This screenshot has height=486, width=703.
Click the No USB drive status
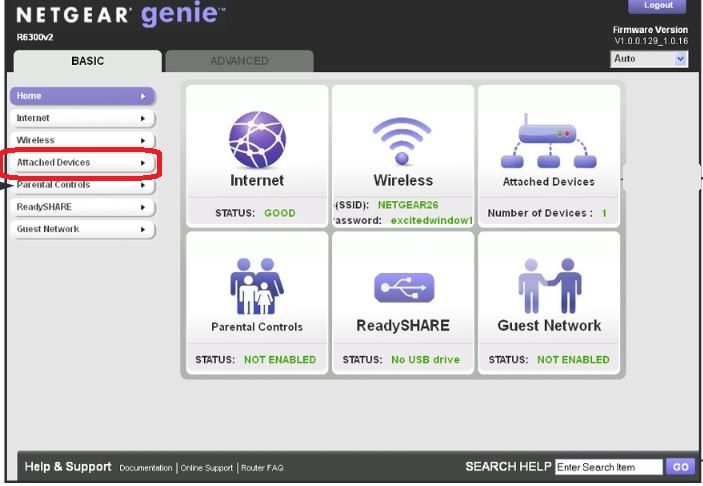(425, 360)
